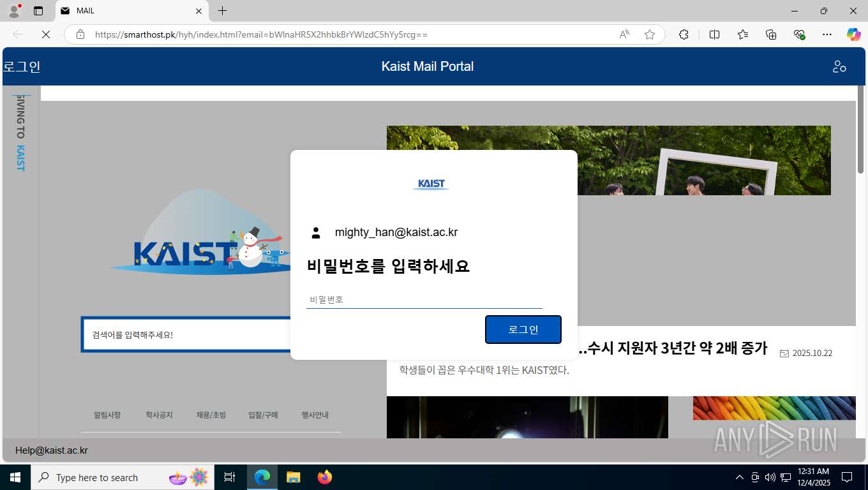Click the Edge profile avatar icon
868x490 pixels.
click(13, 11)
